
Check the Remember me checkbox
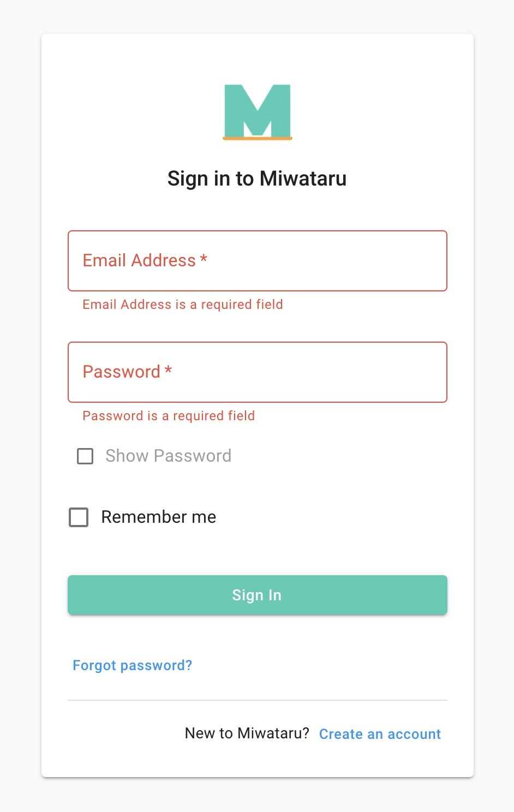click(x=78, y=517)
